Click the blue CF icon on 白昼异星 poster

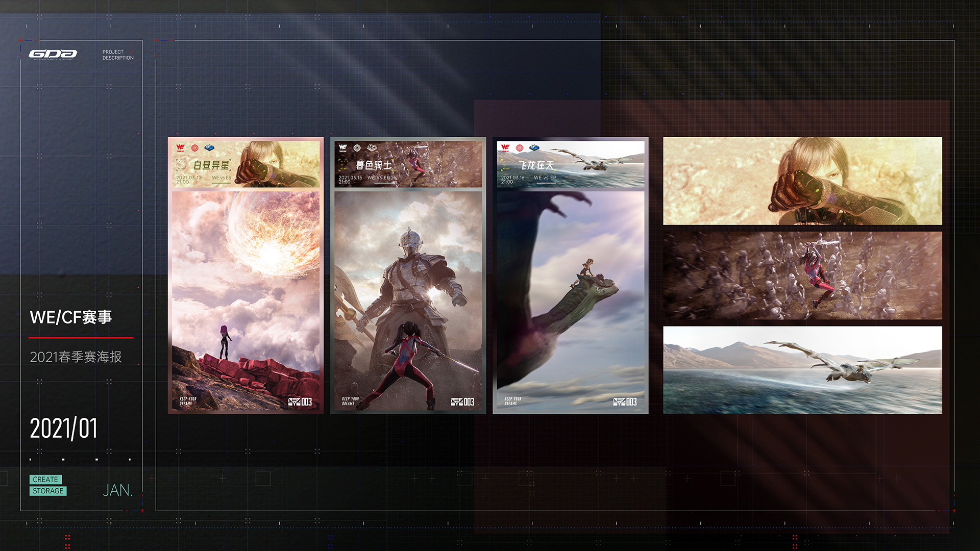(209, 148)
